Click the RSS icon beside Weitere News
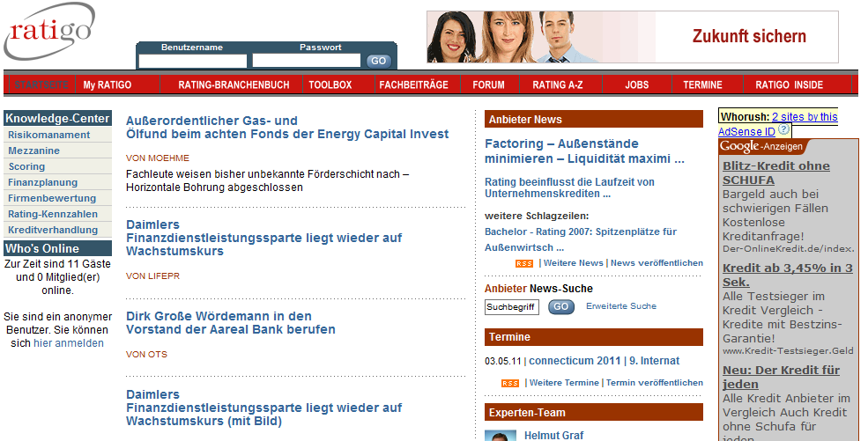 [524, 263]
